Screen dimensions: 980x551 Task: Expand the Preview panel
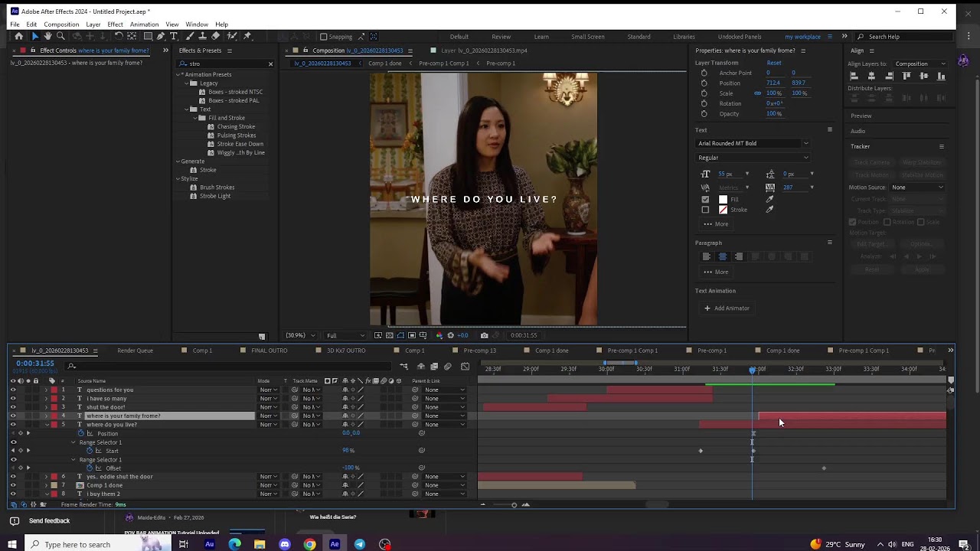point(861,116)
